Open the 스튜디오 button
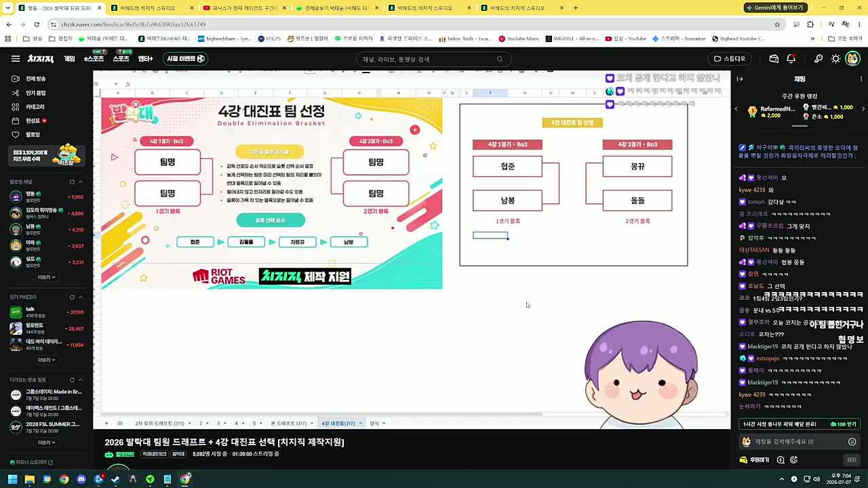This screenshot has width=868, height=488. (x=730, y=59)
